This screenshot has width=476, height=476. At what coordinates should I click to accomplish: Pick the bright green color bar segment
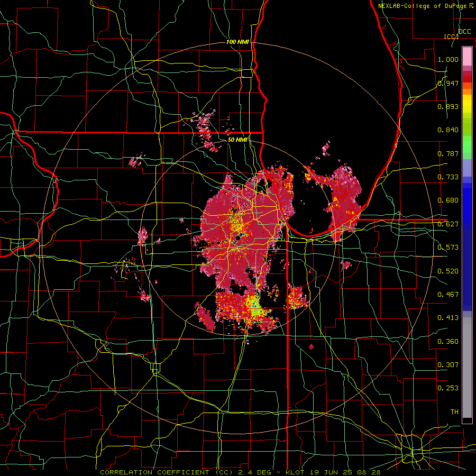coord(467,144)
